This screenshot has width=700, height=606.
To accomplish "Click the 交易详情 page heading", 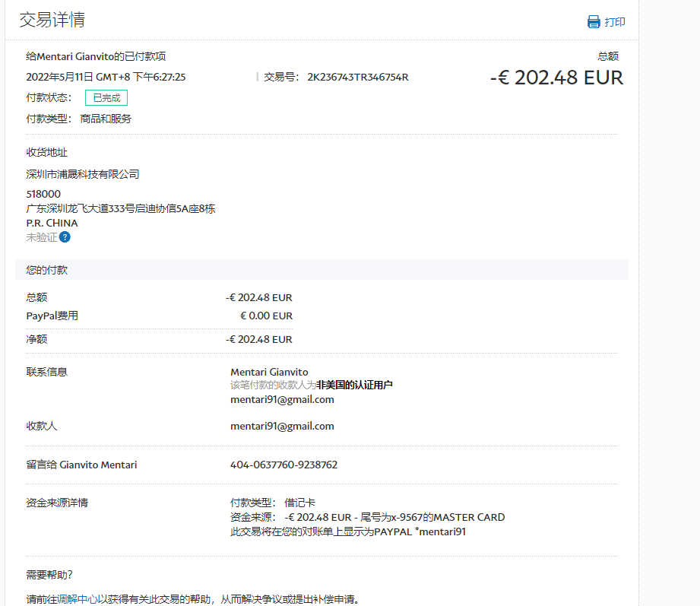I will tap(52, 21).
